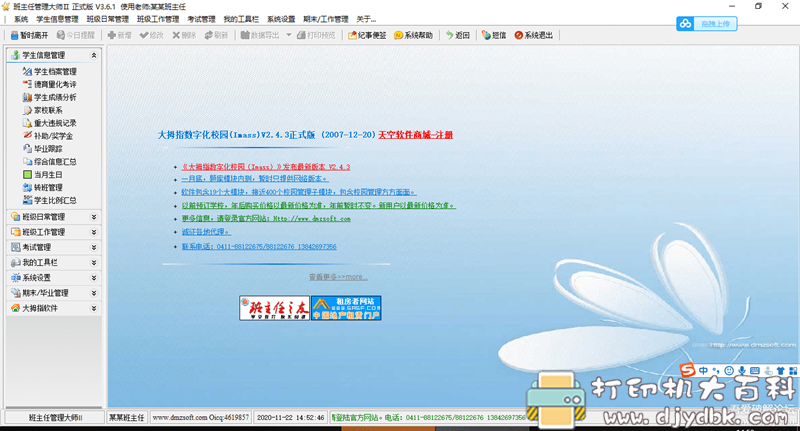Collapse the 学生信息管理 sidebar panel
Viewport: 800px width, 431px height.
[94, 55]
